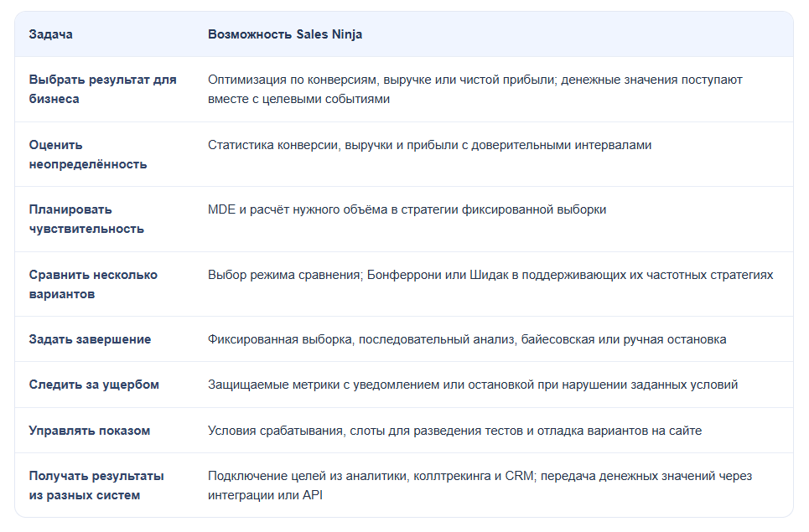This screenshot has height=532, width=809.
Task: Click the description starting "Выбор режима сравнения"
Action: click(490, 275)
